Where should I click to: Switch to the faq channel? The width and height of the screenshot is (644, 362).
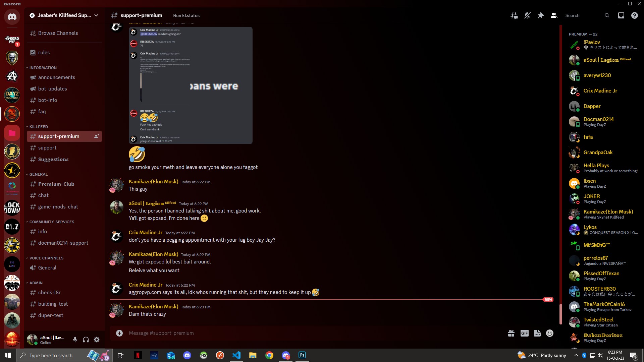click(64, 112)
